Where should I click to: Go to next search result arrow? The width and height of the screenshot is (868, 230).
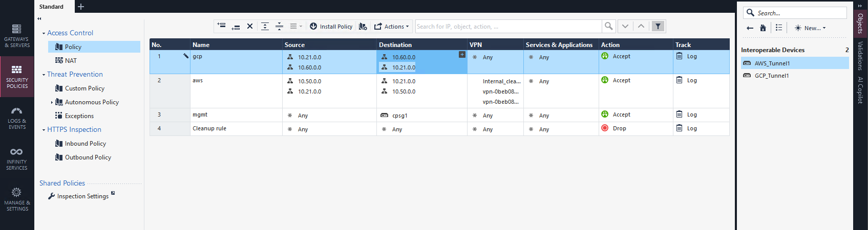click(x=625, y=26)
